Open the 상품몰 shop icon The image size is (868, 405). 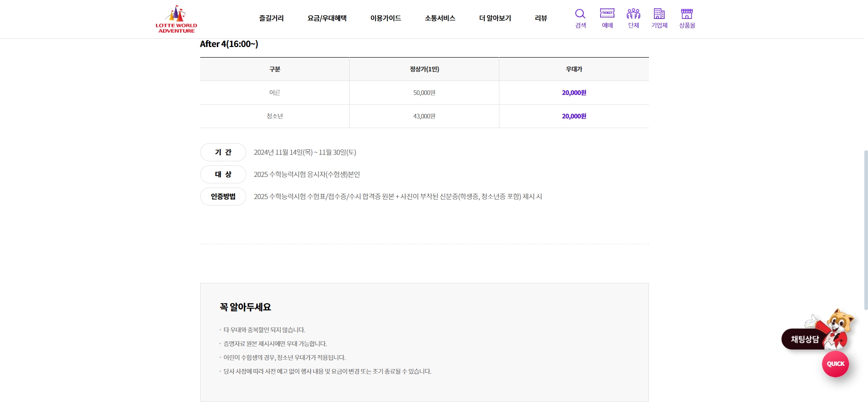[687, 18]
